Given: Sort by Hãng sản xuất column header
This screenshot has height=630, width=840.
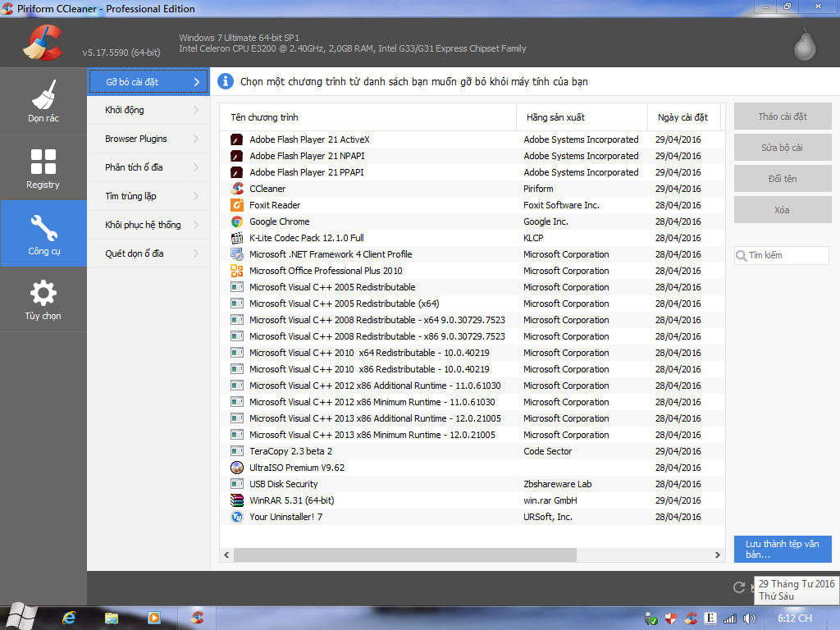Looking at the screenshot, I should [x=582, y=117].
